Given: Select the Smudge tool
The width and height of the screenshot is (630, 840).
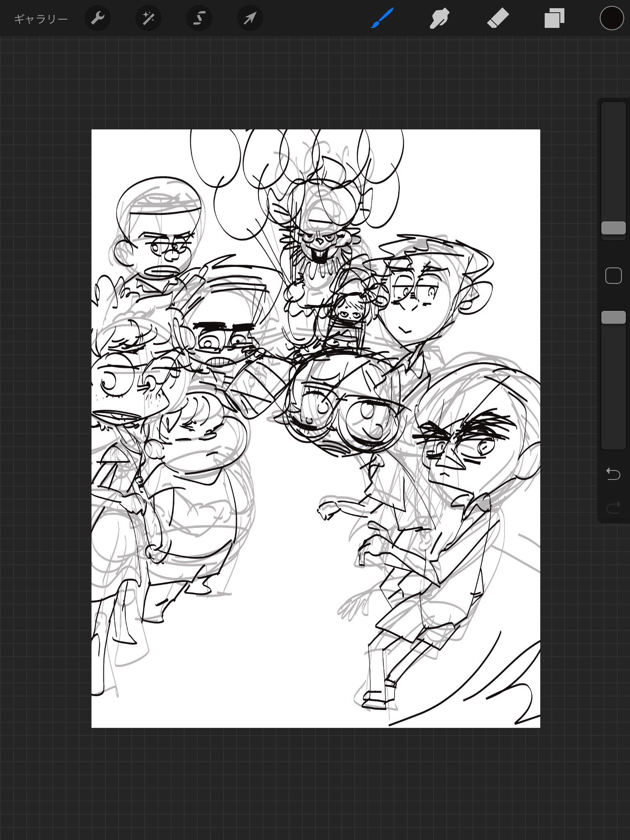Looking at the screenshot, I should coord(439,19).
